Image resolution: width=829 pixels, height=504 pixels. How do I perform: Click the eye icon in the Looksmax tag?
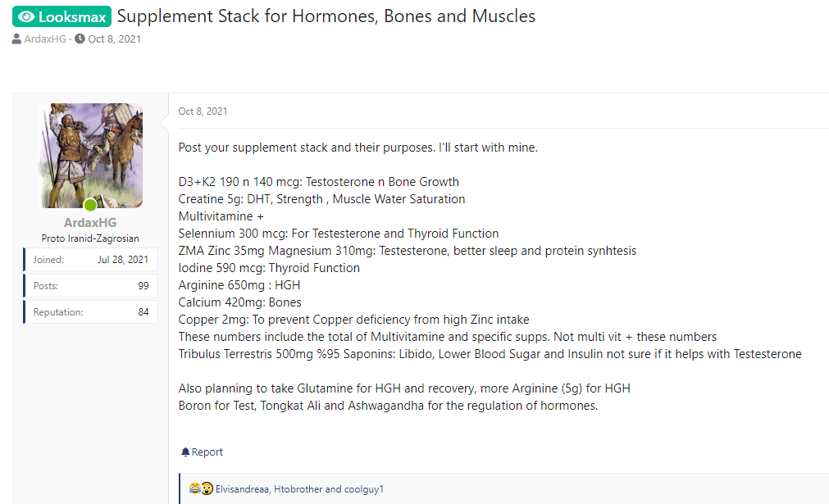click(26, 16)
